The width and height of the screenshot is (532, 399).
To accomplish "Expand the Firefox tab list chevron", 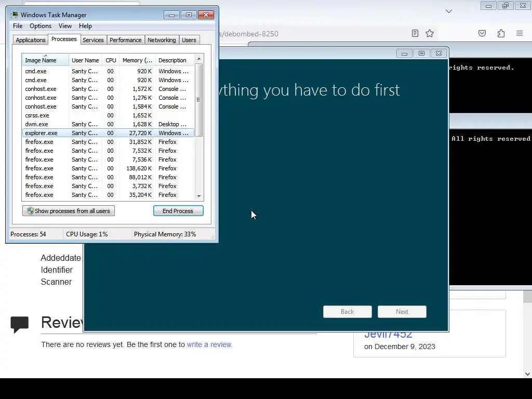I will point(448,11).
